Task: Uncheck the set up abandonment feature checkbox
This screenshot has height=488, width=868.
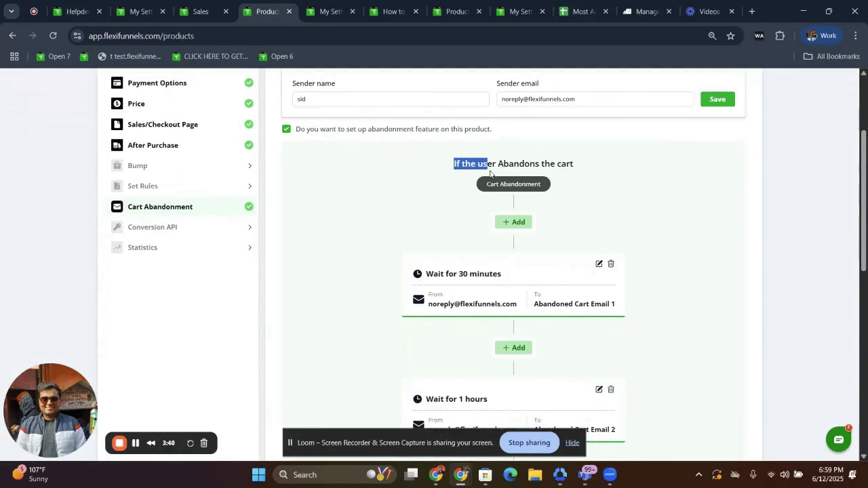Action: point(286,129)
